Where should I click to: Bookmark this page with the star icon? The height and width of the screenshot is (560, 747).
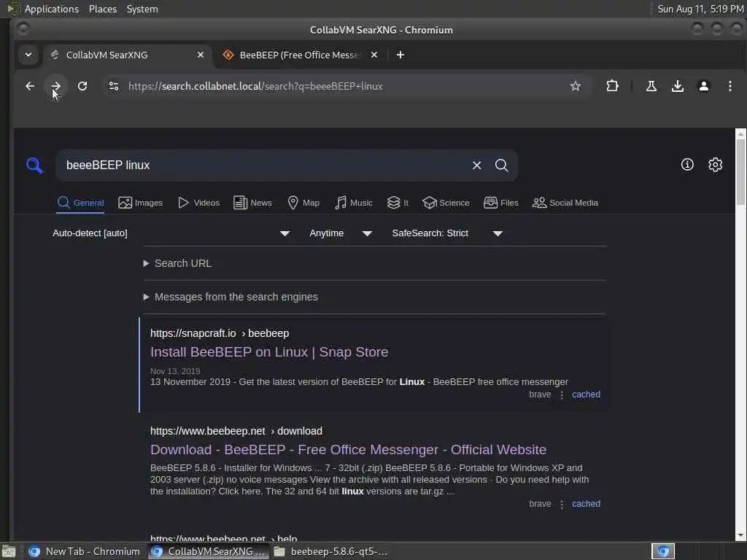576,86
